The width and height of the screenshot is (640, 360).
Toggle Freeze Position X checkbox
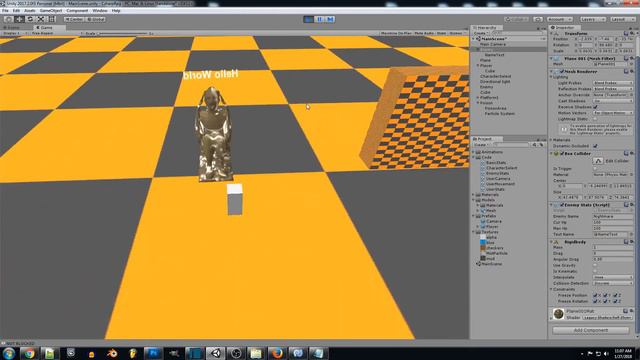point(595,295)
